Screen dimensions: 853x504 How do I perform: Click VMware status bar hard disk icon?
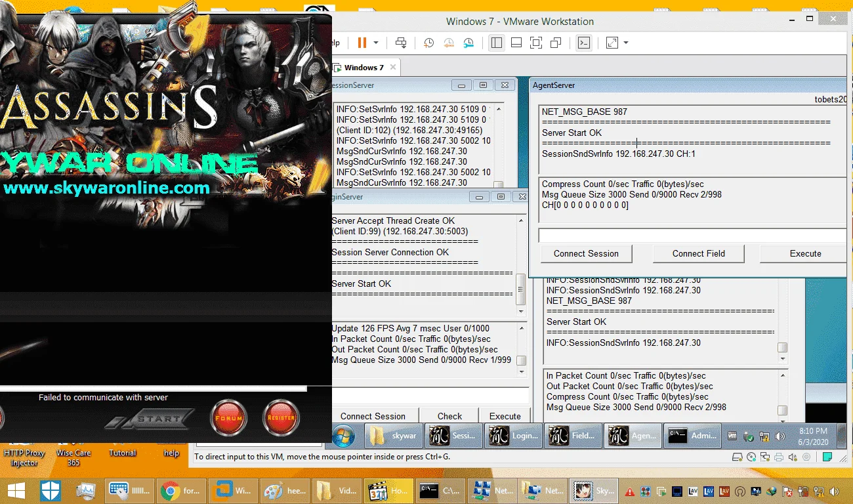click(738, 457)
